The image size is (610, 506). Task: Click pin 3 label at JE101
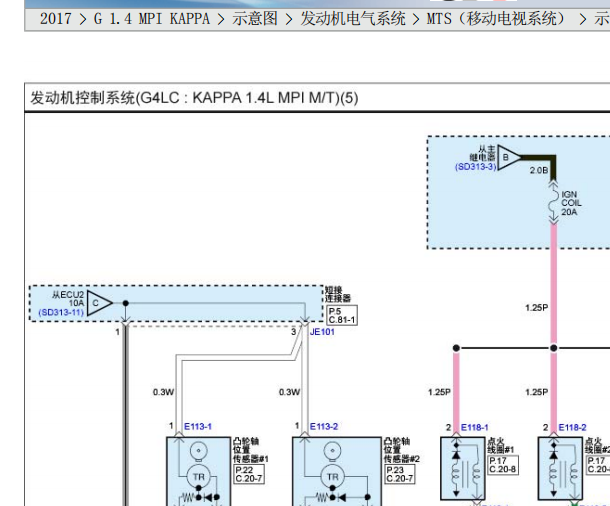tap(294, 332)
